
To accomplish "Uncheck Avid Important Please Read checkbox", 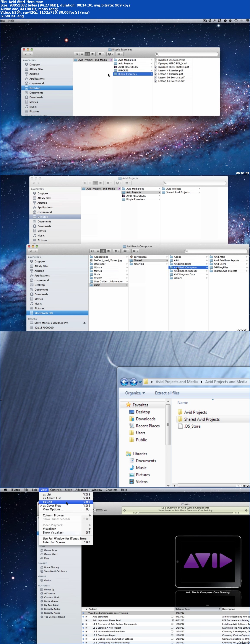I will pos(86,620).
